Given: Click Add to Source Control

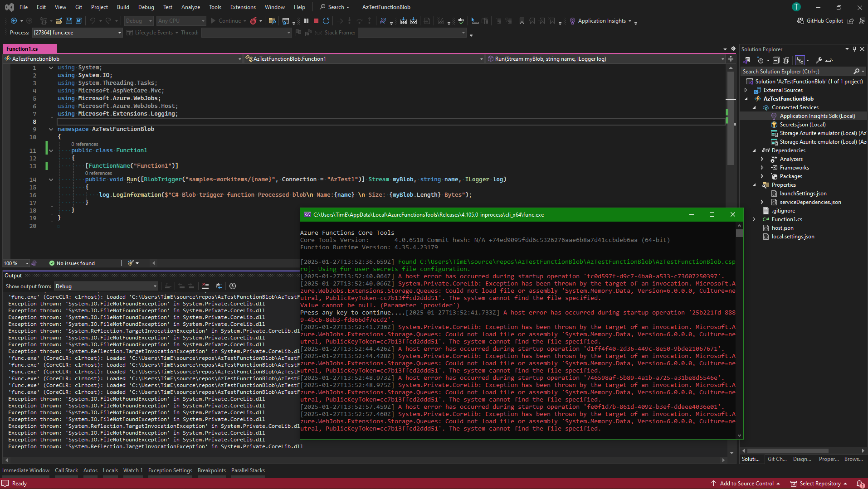Looking at the screenshot, I should coord(746,484).
